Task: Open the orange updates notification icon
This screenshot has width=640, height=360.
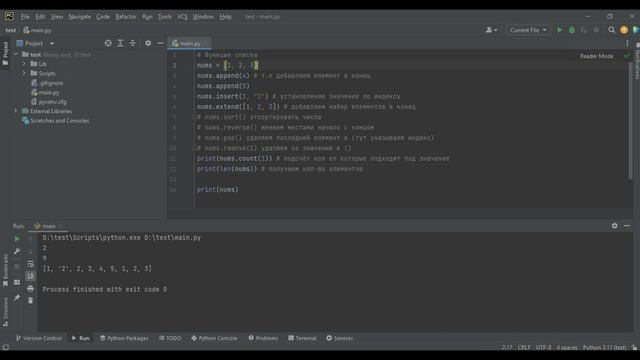Action: (624, 30)
